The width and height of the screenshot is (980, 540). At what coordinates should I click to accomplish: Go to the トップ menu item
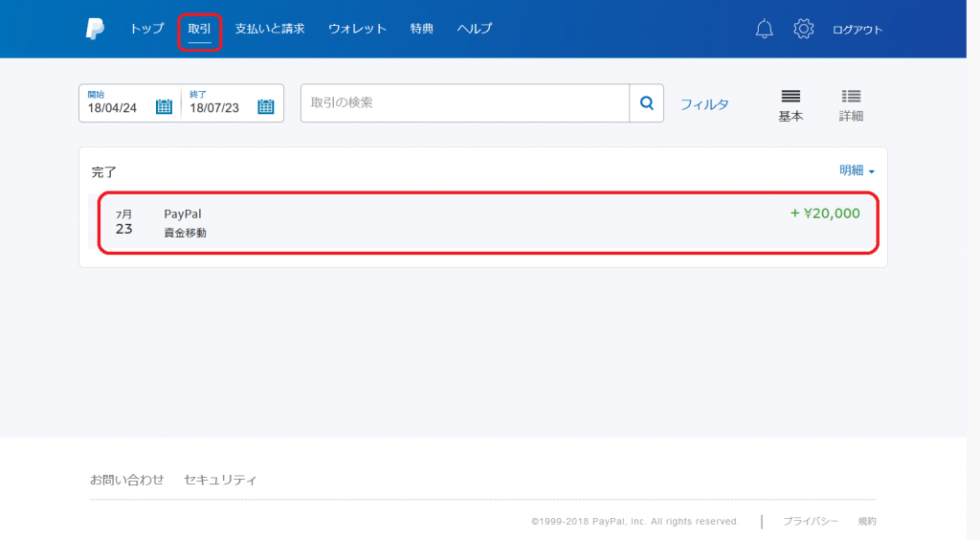coord(146,29)
